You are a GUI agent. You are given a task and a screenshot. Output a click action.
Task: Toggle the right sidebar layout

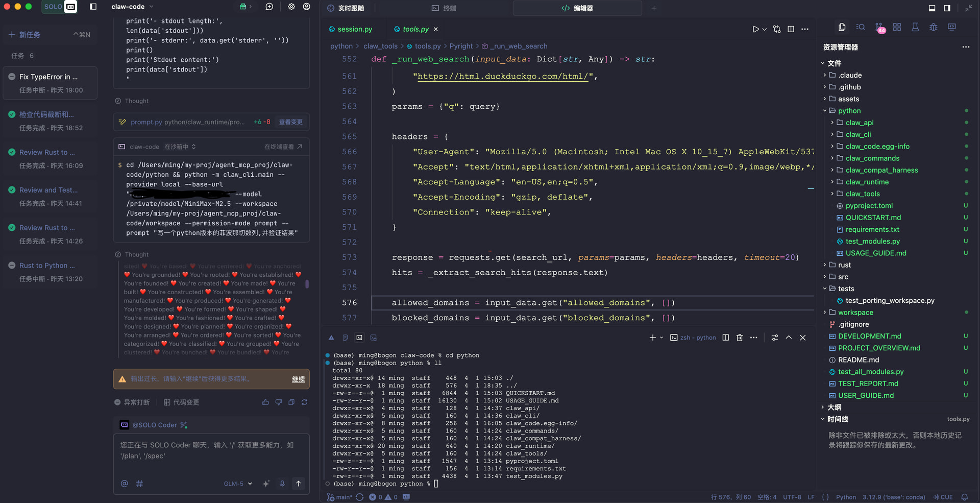947,8
